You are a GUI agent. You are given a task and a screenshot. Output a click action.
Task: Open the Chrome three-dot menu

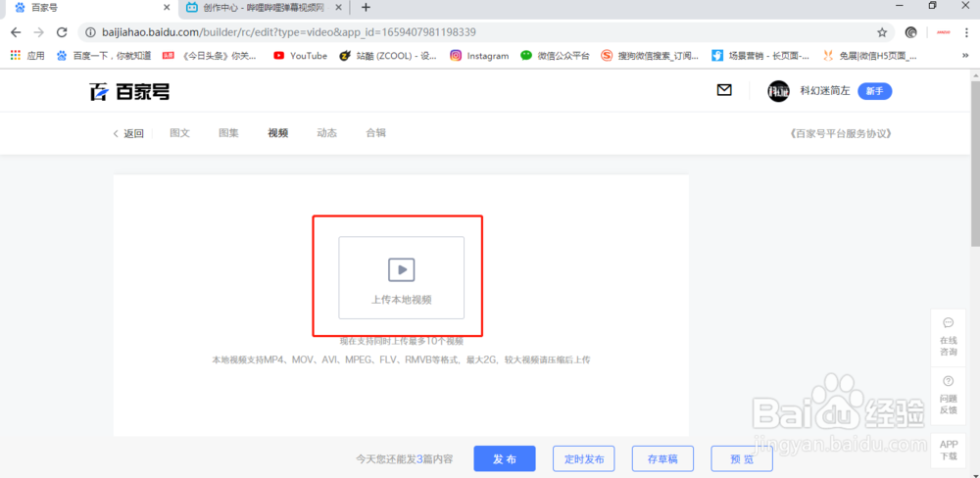[x=966, y=32]
